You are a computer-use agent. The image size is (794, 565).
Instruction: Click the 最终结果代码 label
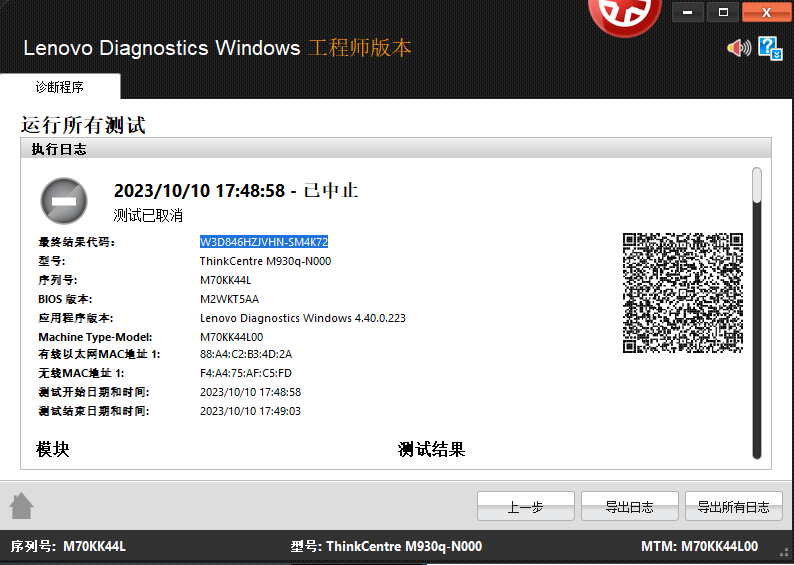click(76, 242)
